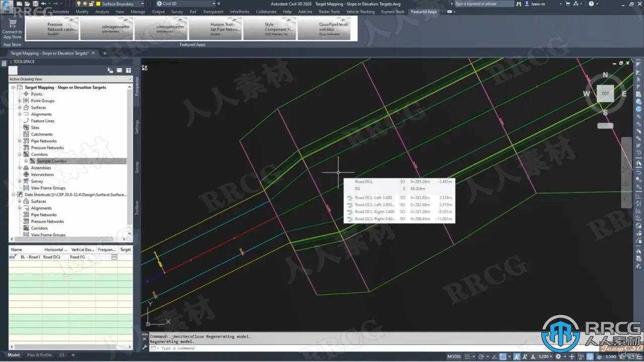Image resolution: width=644 pixels, height=362 pixels.
Task: Expand the Point Groups tree node
Action: (x=20, y=101)
